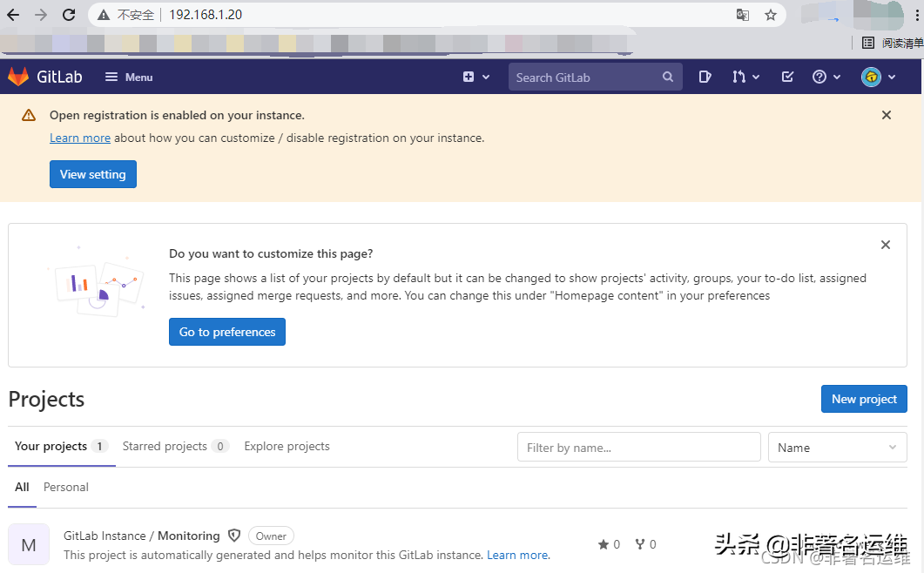This screenshot has width=924, height=573.
Task: Bookmark this page with the star icon
Action: 770,15
